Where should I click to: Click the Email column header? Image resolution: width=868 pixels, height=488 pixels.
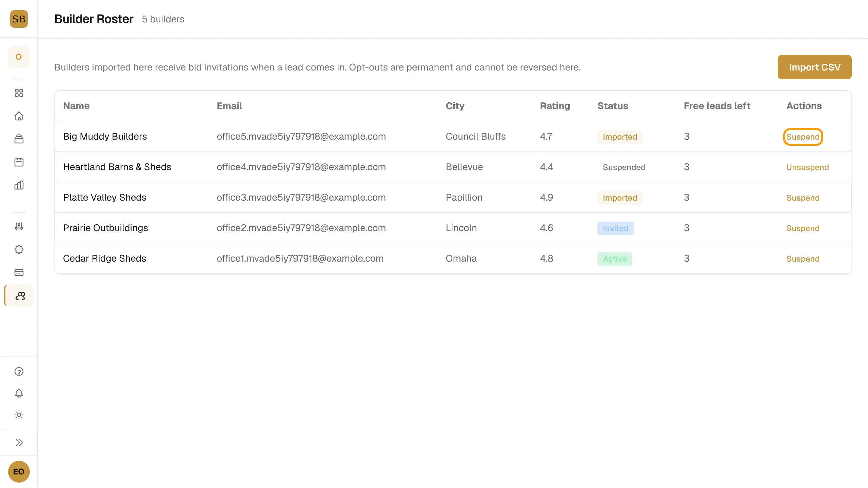(229, 106)
